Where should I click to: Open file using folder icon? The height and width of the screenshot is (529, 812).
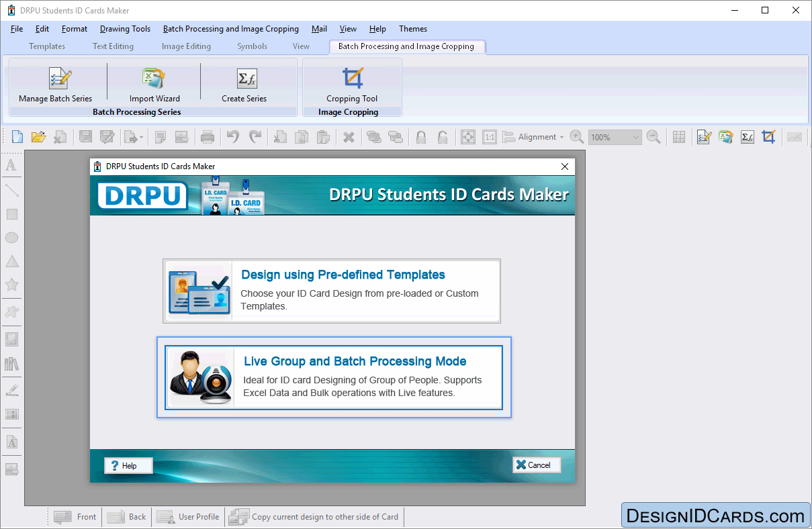coord(38,137)
